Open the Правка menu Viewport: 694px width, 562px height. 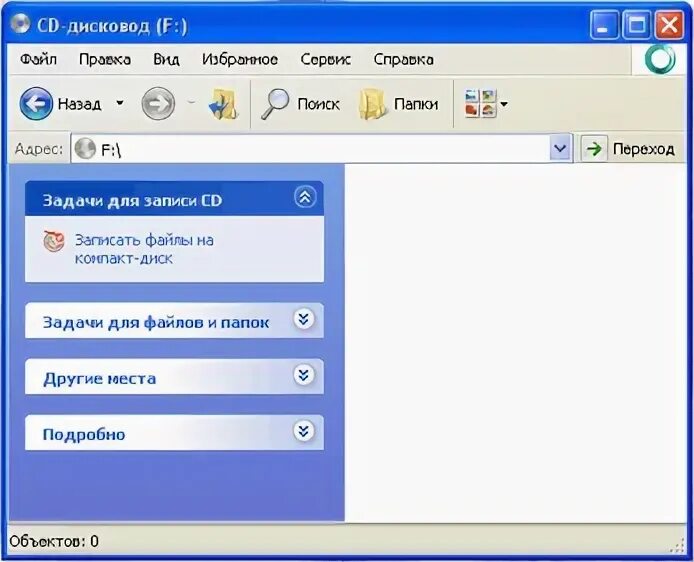(x=105, y=59)
